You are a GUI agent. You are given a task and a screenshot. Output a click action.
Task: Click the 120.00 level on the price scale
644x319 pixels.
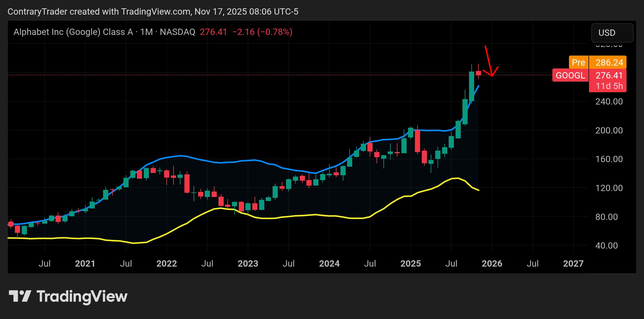pyautogui.click(x=609, y=188)
